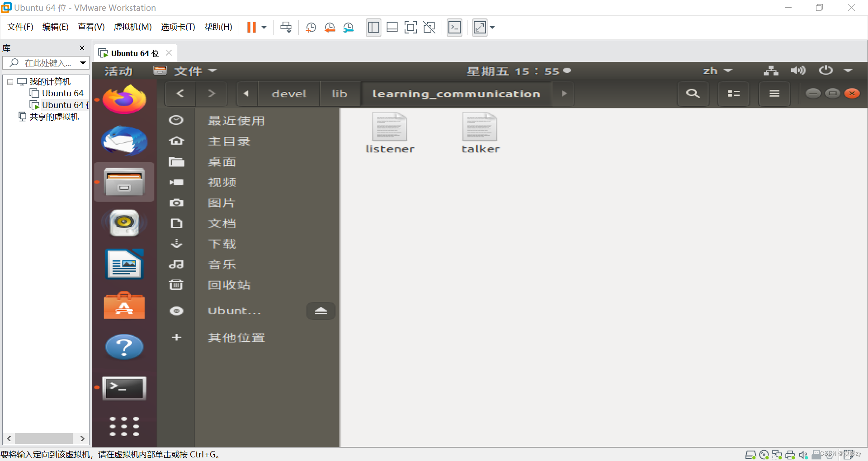Screen dimensions: 868x461
Task: Send Ctrl+Alt+Del to virtual machine
Action: 286,28
